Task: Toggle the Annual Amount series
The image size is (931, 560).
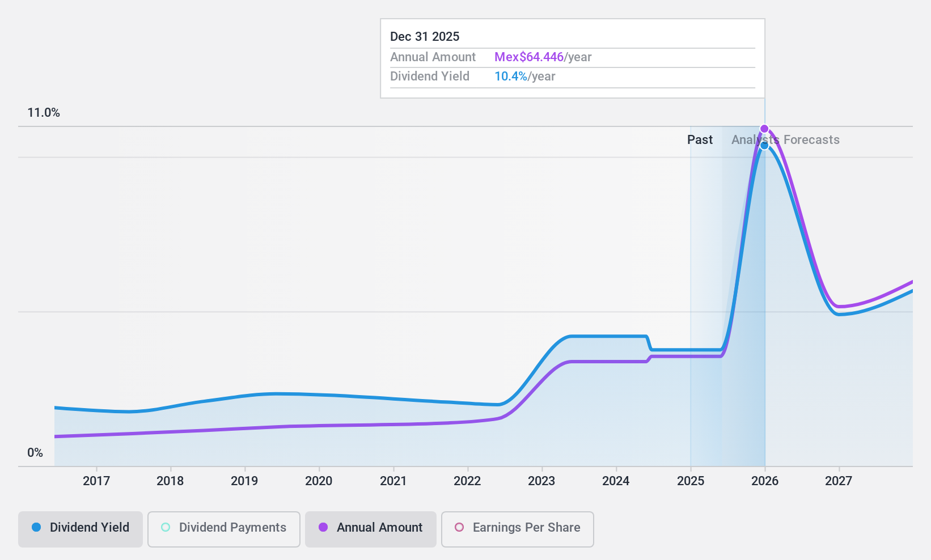Action: click(371, 529)
